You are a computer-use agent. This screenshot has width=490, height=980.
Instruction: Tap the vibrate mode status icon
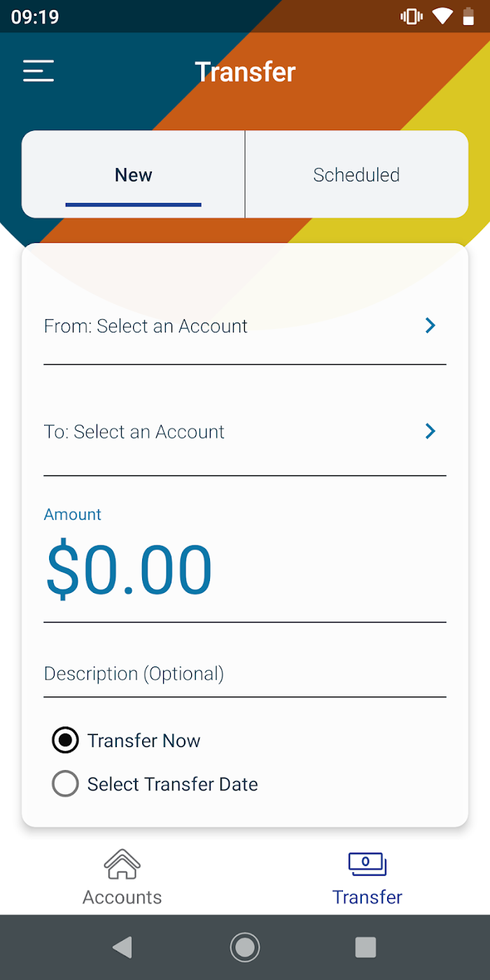tap(411, 17)
